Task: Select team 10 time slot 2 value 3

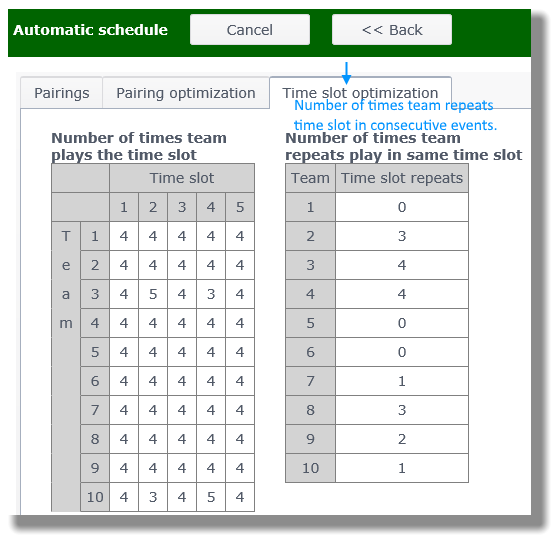Action: click(x=153, y=497)
